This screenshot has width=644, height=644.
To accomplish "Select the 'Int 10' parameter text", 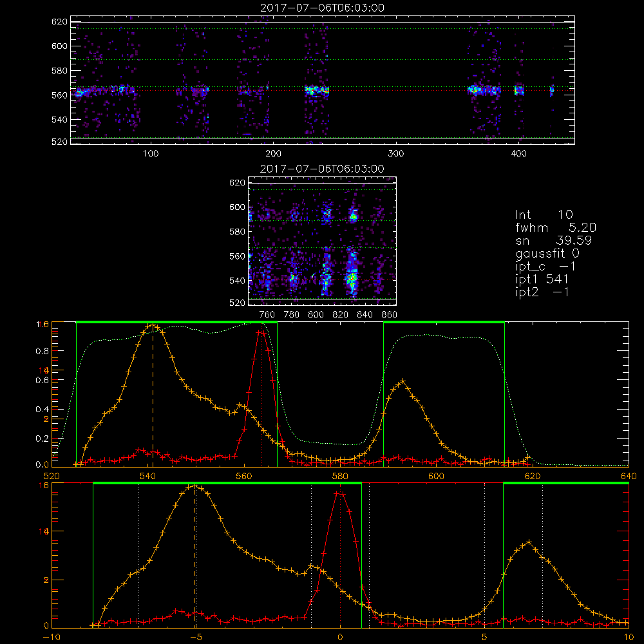I will pyautogui.click(x=544, y=214).
